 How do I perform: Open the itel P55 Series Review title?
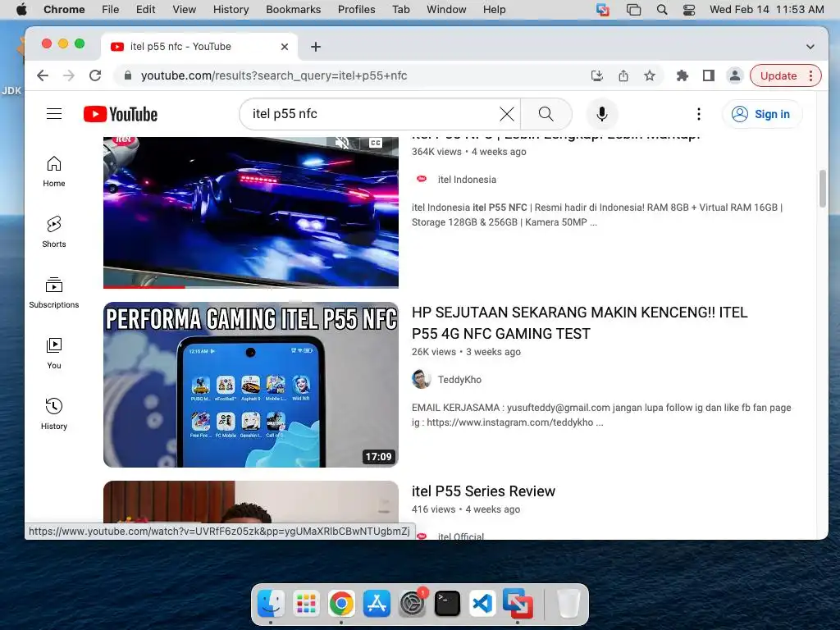(483, 491)
